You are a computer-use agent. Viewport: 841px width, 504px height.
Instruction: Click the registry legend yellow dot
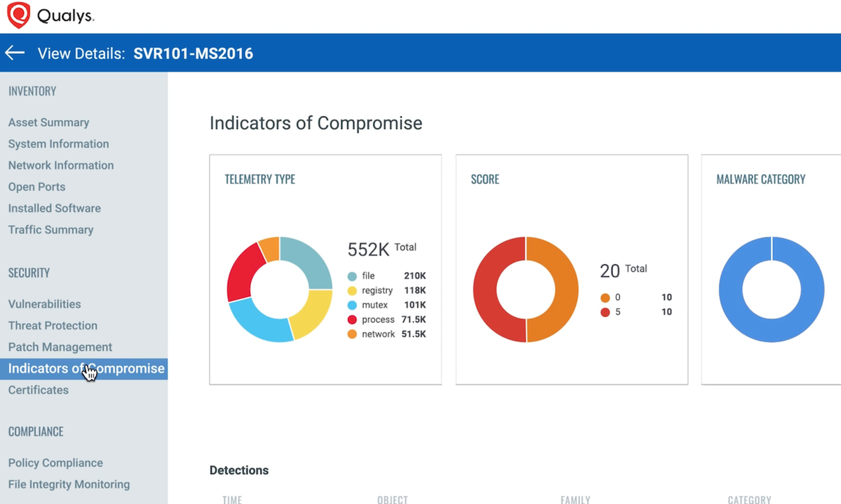click(352, 290)
